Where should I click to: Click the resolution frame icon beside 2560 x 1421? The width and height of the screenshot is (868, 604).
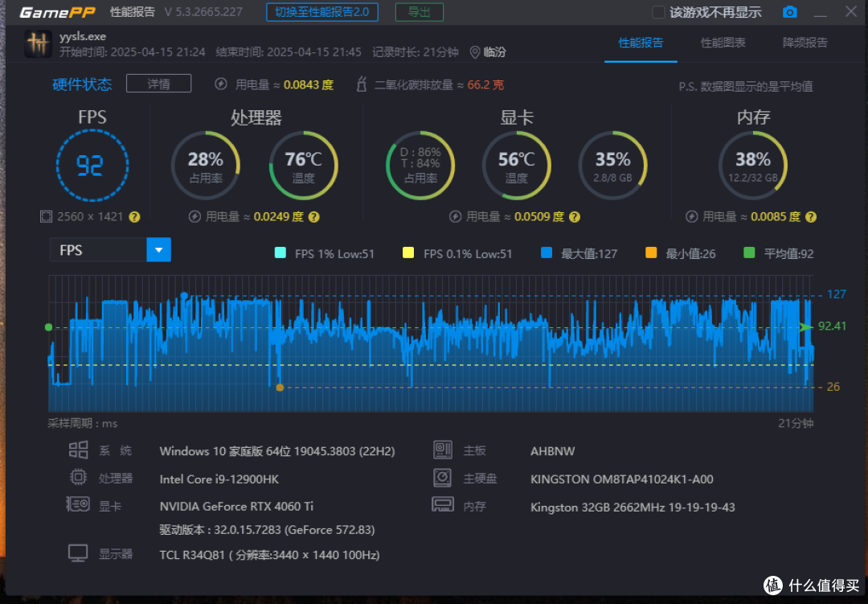(x=46, y=216)
